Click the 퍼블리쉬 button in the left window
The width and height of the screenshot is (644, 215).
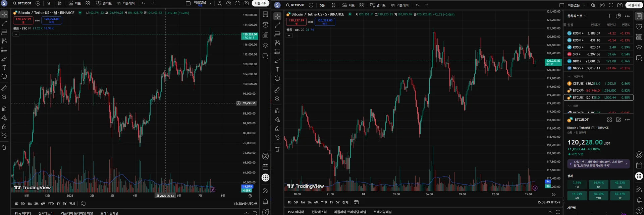(260, 3)
